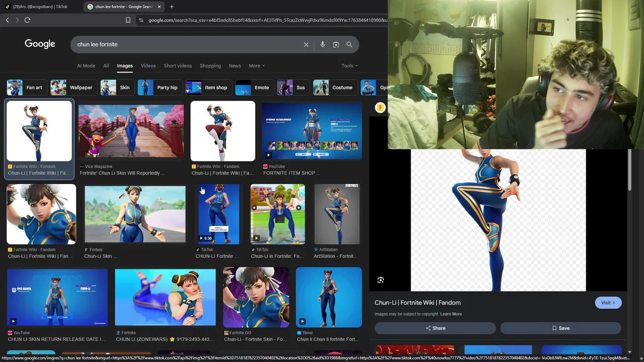Click the search query input field
Screen dimensions: 644x362
tap(186, 44)
